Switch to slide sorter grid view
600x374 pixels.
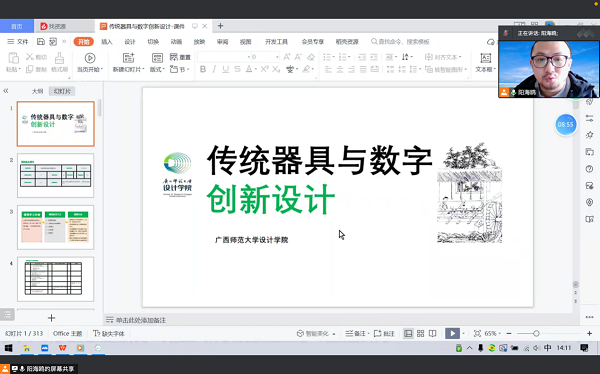click(421, 333)
